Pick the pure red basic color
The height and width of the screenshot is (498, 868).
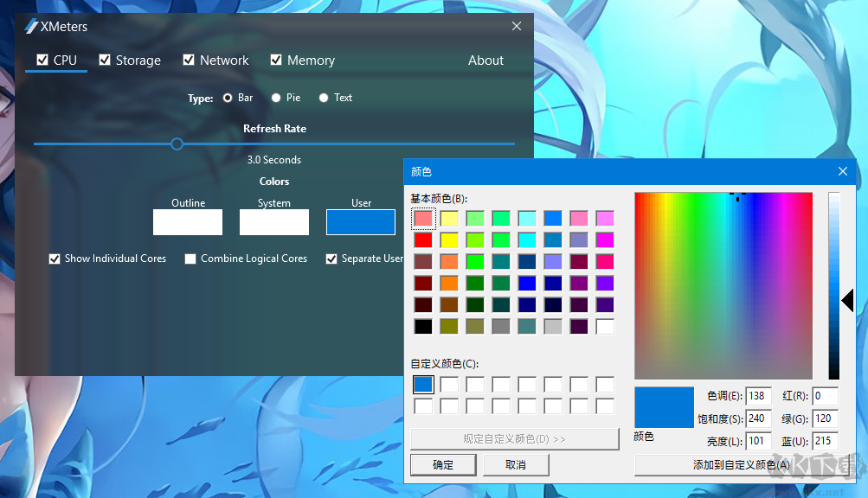point(423,240)
